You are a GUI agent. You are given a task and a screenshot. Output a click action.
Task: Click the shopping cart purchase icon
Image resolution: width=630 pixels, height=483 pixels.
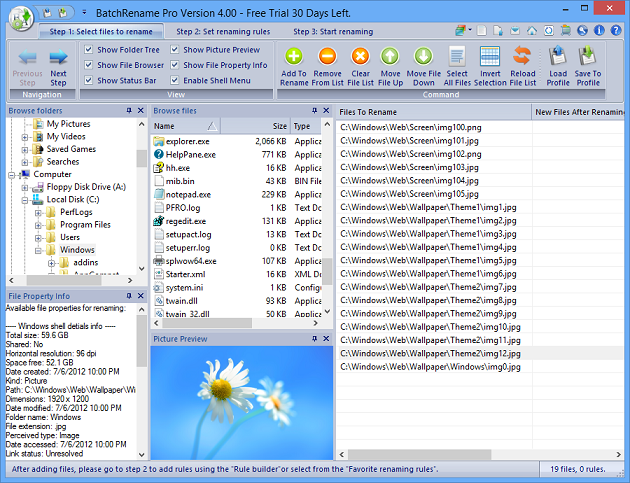pos(566,31)
